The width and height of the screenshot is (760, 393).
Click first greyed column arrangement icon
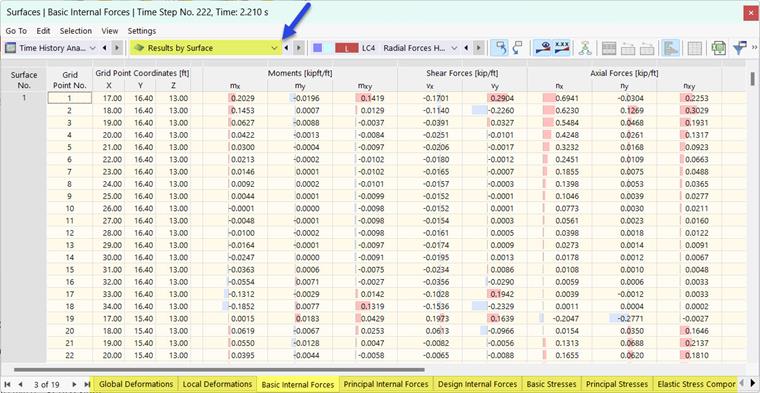(628, 48)
